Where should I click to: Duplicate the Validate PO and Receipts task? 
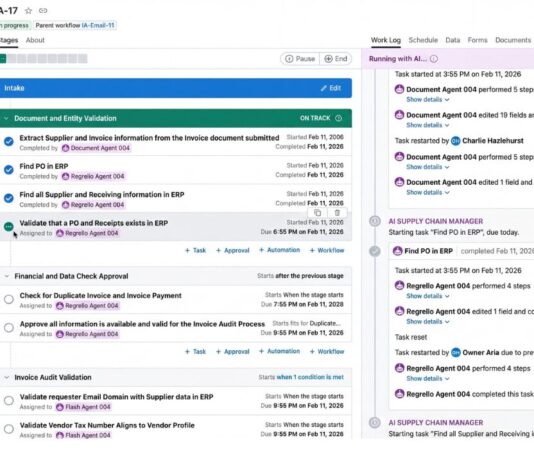(x=317, y=213)
